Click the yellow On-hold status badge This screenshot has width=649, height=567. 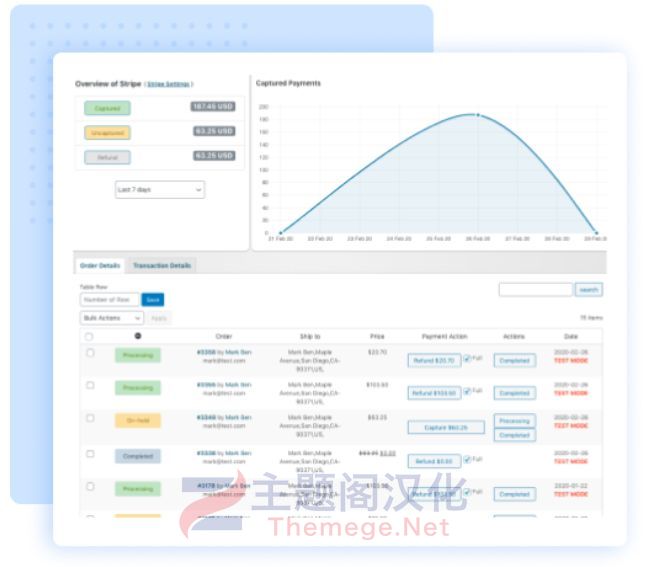(138, 420)
